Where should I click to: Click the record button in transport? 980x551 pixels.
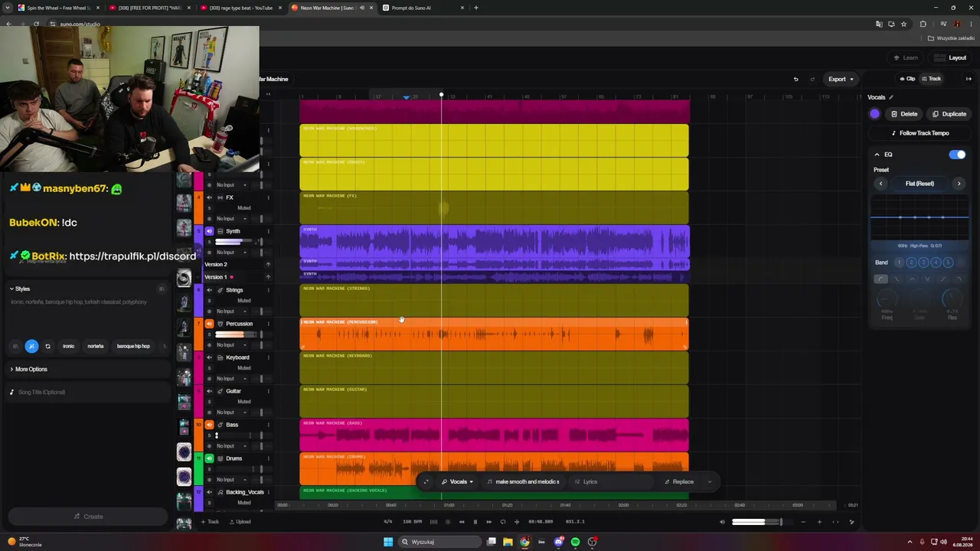[448, 522]
